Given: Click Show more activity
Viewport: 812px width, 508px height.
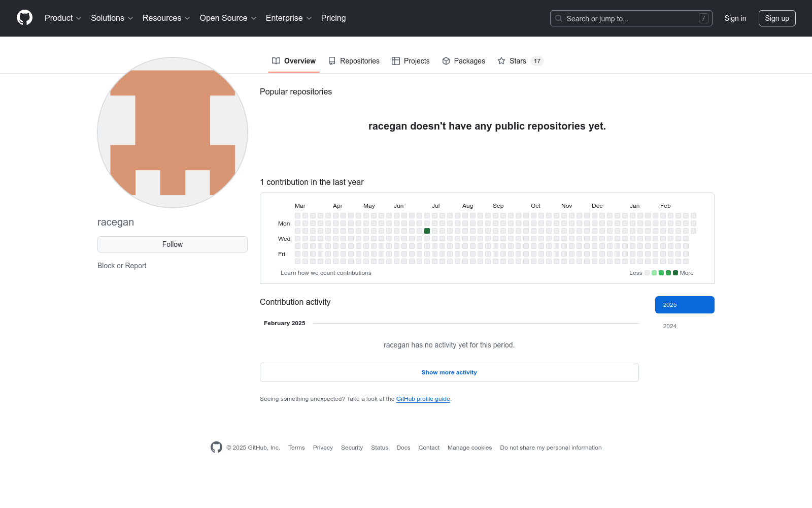Looking at the screenshot, I should click(449, 372).
